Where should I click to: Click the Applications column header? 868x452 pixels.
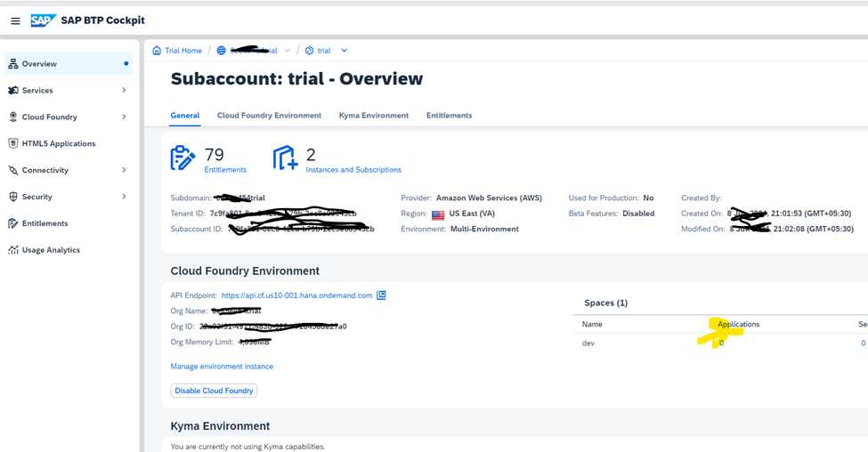(x=738, y=324)
